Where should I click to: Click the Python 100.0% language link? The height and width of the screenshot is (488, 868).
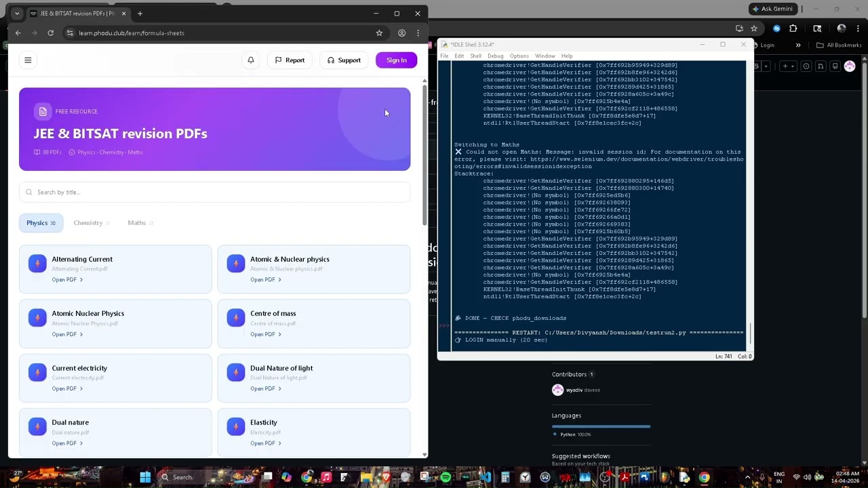576,434
